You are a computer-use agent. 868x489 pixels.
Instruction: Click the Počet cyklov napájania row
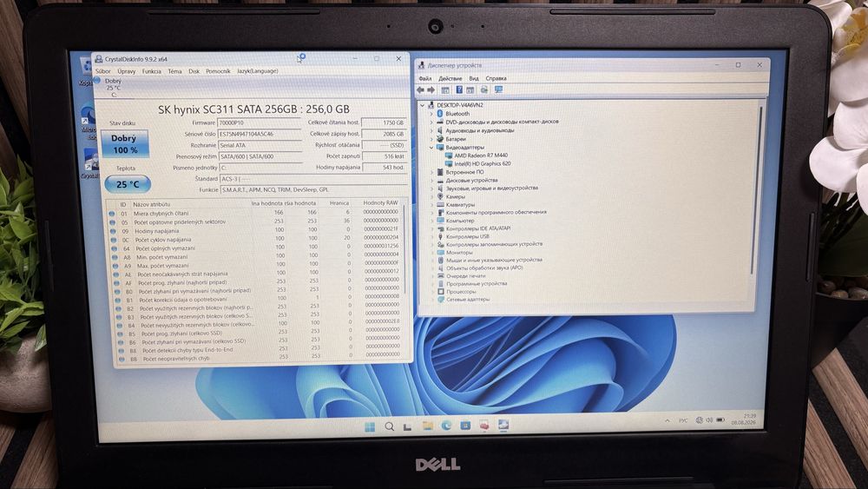point(256,239)
